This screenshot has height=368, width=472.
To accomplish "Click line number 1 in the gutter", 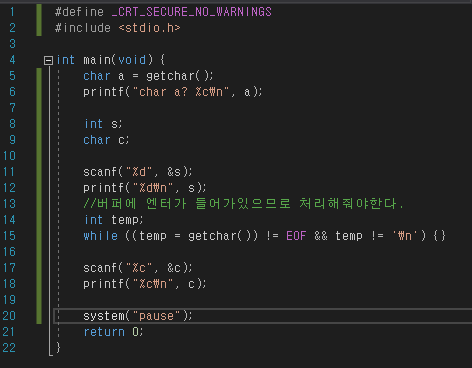I will point(12,12).
